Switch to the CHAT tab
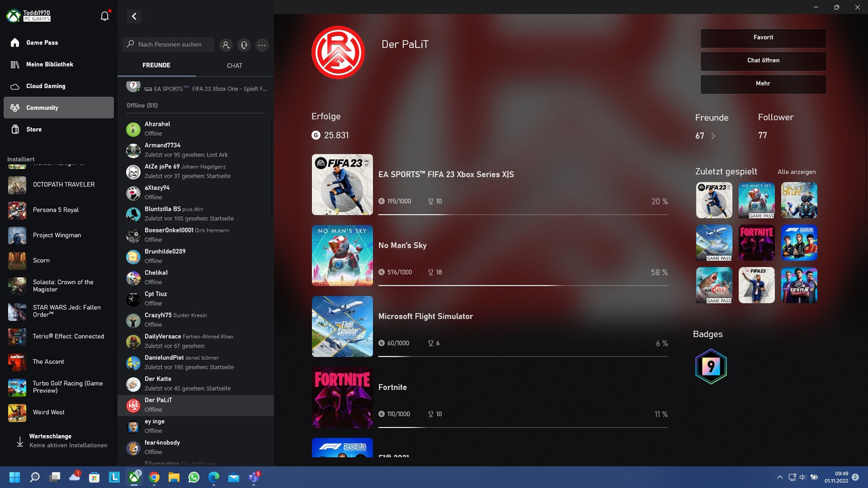This screenshot has height=488, width=868. (x=235, y=66)
